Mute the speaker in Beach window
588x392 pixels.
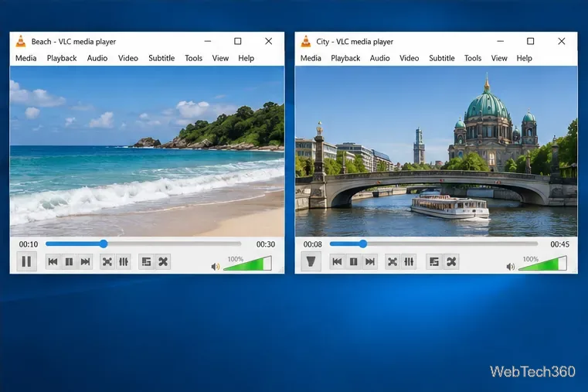coord(215,267)
